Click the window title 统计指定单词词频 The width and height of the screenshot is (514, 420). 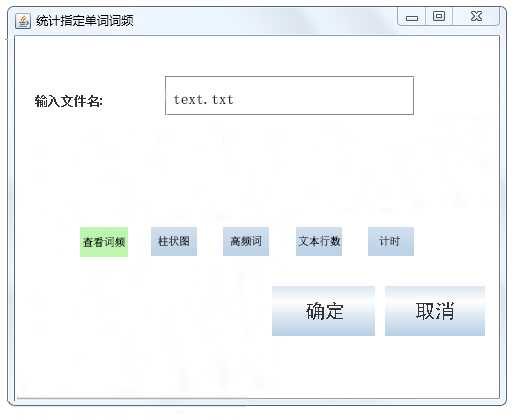[x=85, y=21]
